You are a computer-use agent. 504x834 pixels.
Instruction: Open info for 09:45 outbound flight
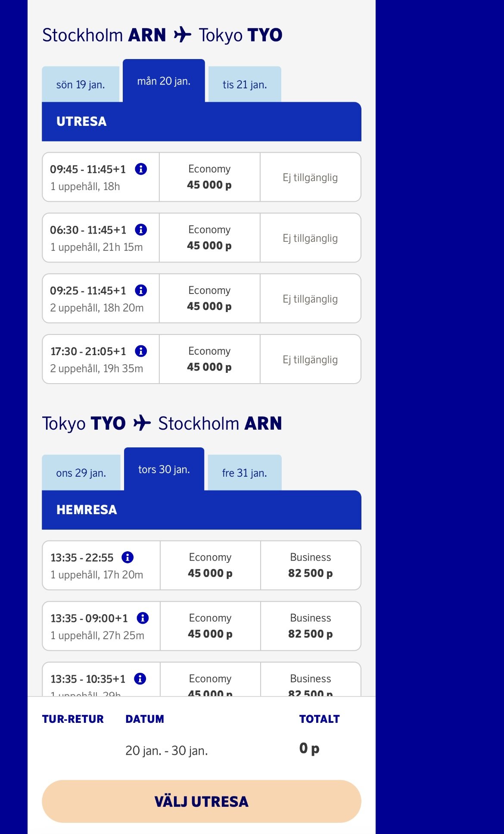pyautogui.click(x=141, y=169)
